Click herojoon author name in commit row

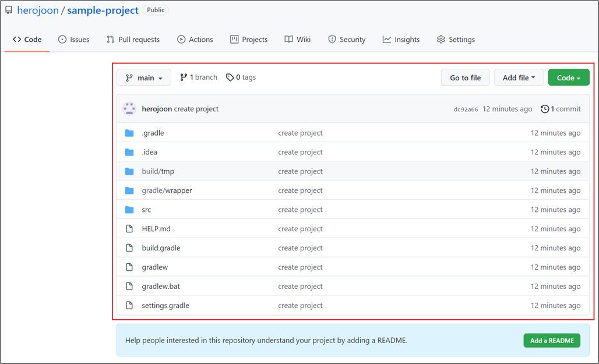pyautogui.click(x=157, y=109)
